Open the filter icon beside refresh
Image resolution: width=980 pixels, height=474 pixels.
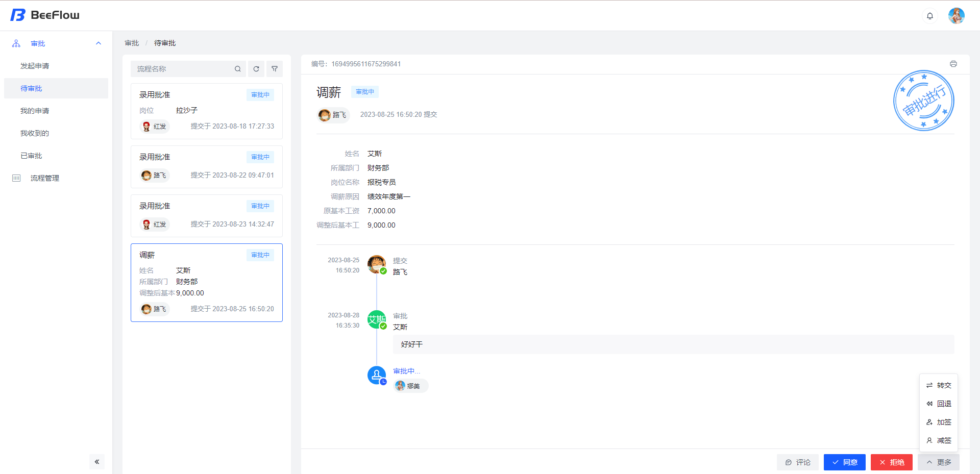click(x=275, y=68)
